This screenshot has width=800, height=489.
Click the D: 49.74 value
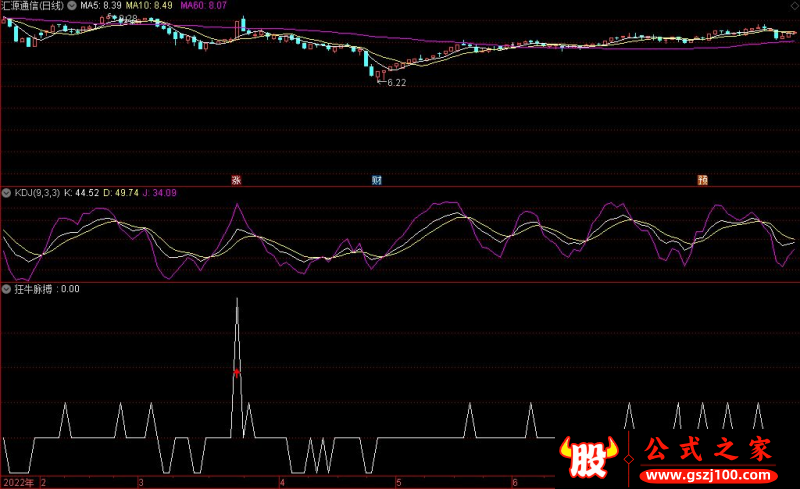point(121,193)
